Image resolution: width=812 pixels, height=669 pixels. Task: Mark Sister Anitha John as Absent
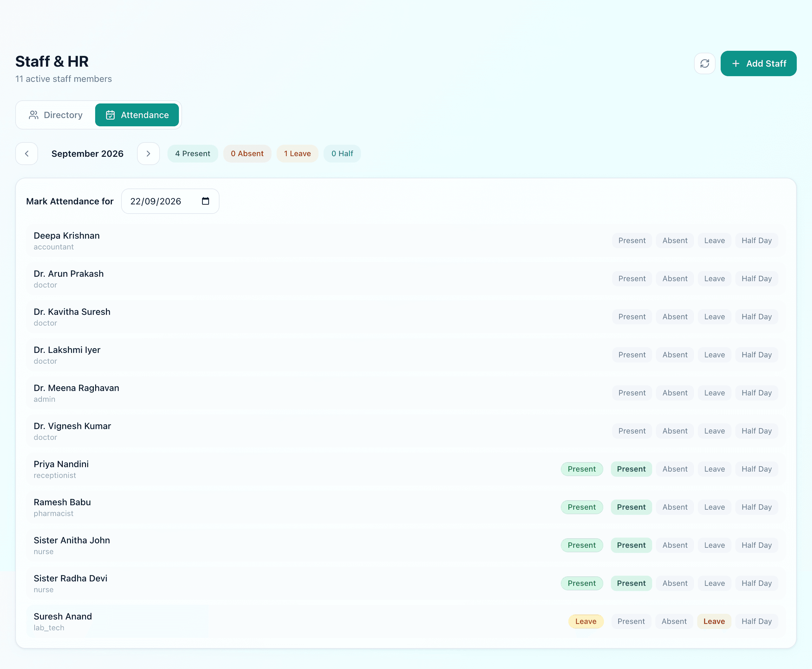(675, 545)
